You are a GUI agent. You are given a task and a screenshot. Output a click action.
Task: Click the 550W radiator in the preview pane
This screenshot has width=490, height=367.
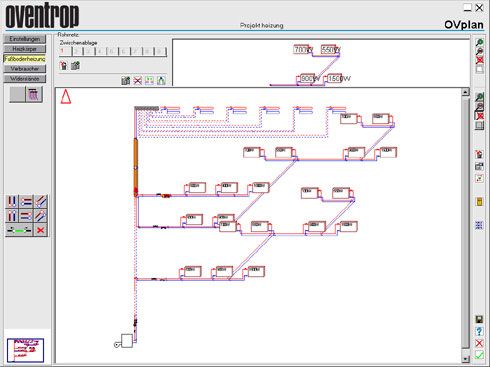coord(329,50)
